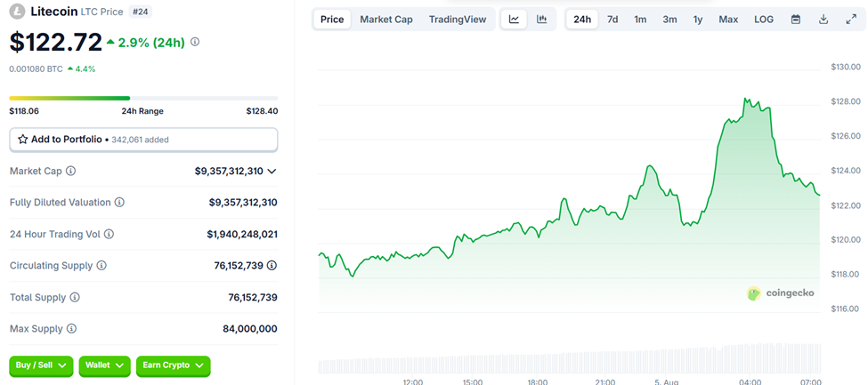Screen dimensions: 868x385
Task: Click the $128.40 range high value
Action: pyautogui.click(x=262, y=111)
